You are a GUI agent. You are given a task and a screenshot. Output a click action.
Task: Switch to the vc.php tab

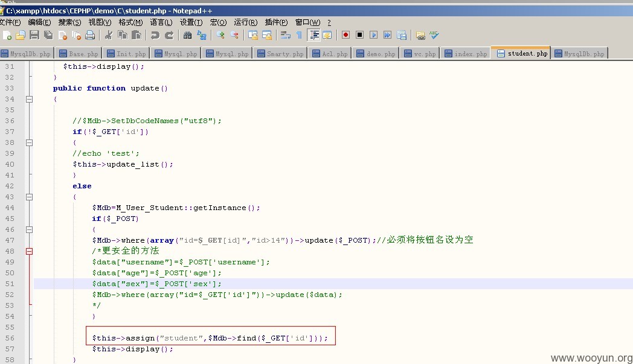point(420,54)
